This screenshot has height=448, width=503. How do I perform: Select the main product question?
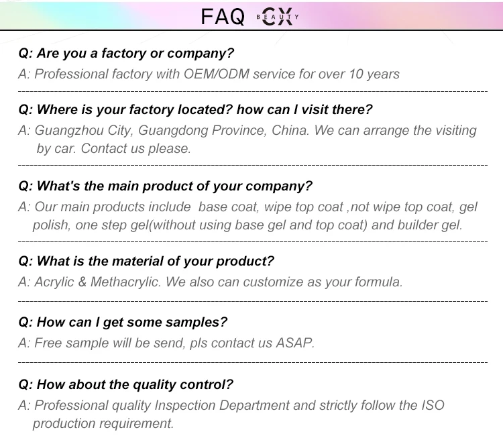(x=166, y=186)
